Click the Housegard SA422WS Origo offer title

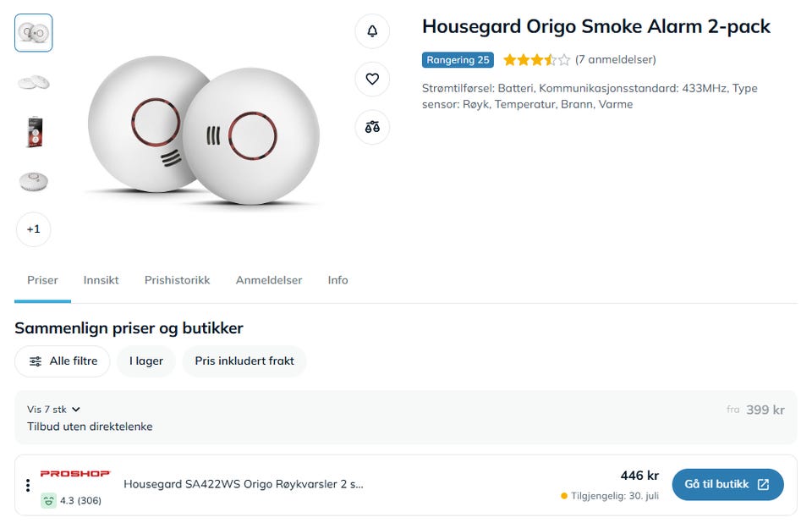point(244,484)
